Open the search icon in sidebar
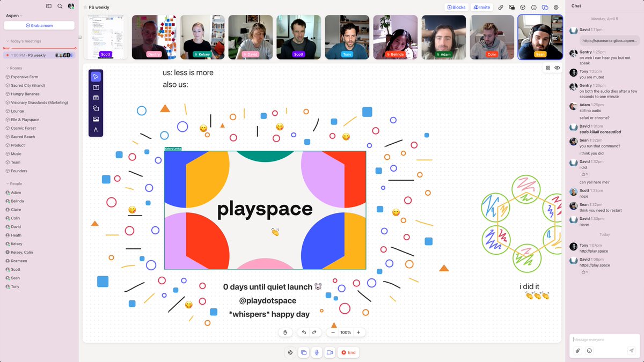The height and width of the screenshot is (362, 644). point(60,6)
